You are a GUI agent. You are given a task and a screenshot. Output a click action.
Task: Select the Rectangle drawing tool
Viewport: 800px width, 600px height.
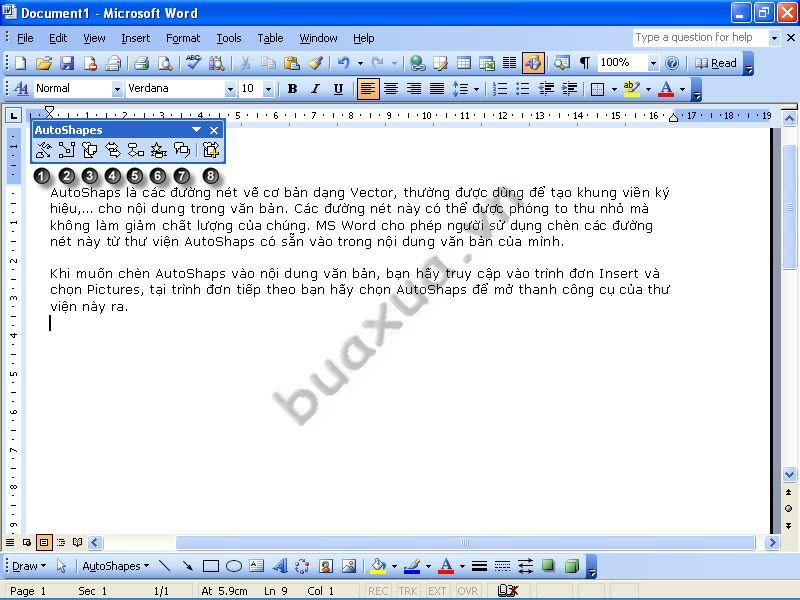(x=211, y=566)
